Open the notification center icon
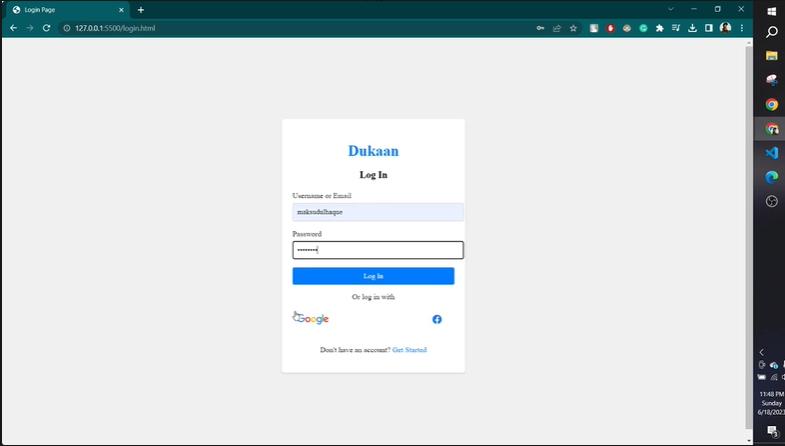Image resolution: width=785 pixels, height=446 pixels. [772, 431]
